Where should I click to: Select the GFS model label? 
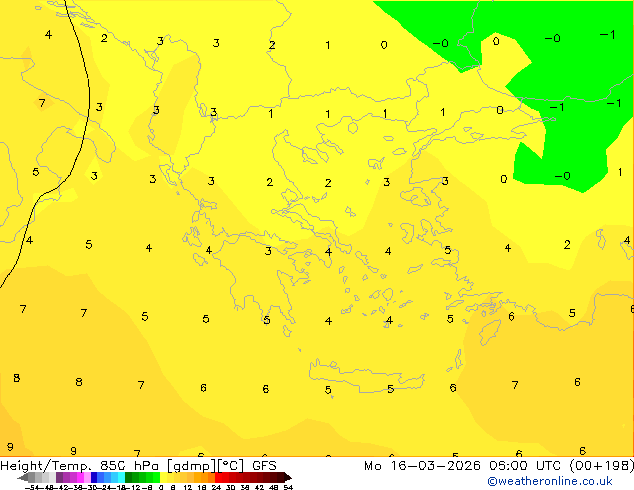[264, 466]
